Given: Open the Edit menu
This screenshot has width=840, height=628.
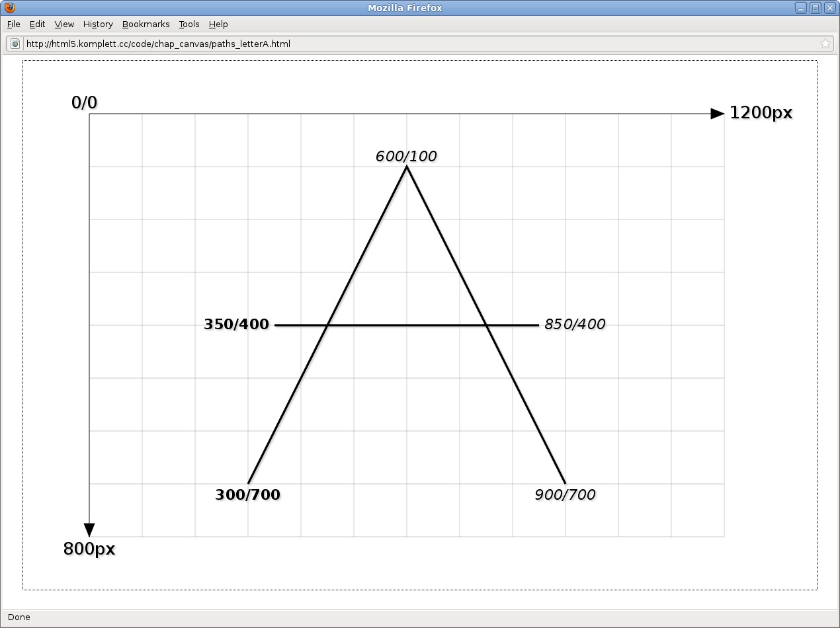Looking at the screenshot, I should click(x=37, y=24).
